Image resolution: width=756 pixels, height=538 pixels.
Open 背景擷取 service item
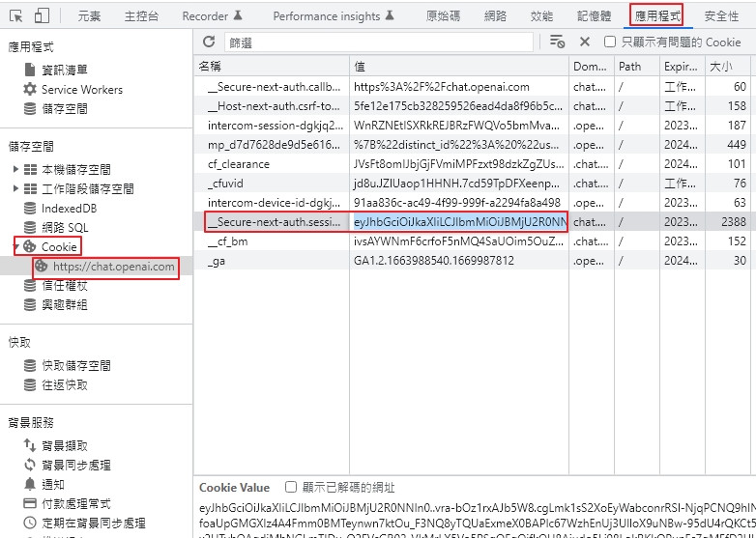(x=55, y=445)
